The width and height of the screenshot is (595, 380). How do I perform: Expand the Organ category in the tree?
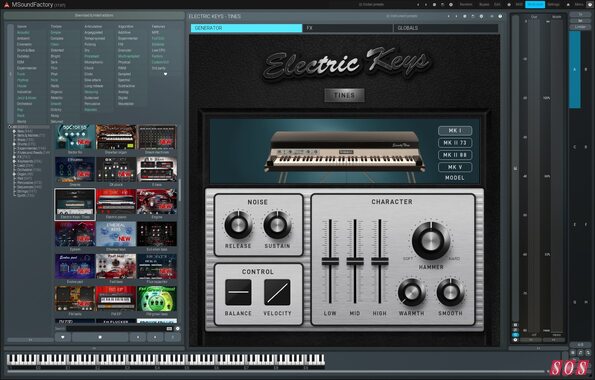click(14, 174)
